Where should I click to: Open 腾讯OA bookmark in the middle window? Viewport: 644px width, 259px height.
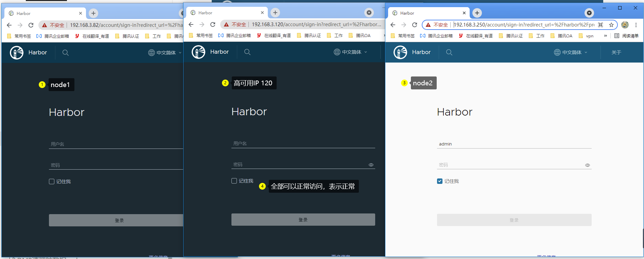(x=360, y=35)
